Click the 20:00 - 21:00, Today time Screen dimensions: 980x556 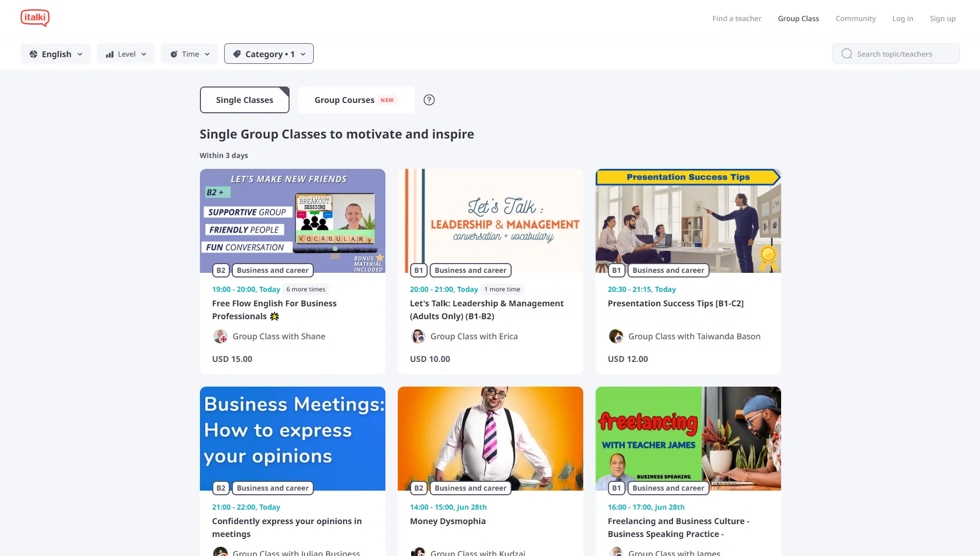[444, 289]
